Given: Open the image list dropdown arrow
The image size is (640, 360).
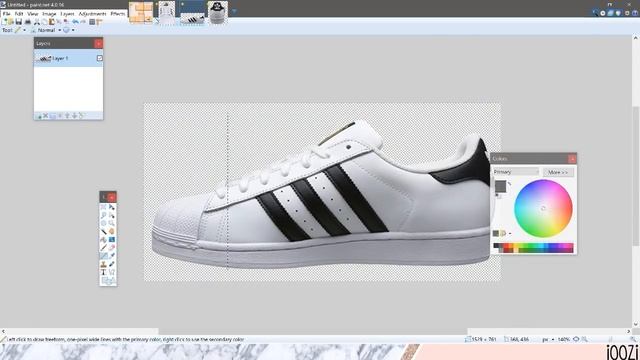Looking at the screenshot, I should pyautogui.click(x=234, y=11).
